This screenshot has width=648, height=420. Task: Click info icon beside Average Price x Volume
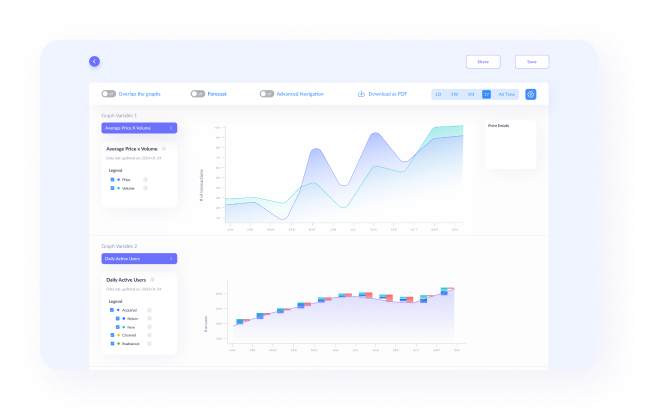pos(164,149)
